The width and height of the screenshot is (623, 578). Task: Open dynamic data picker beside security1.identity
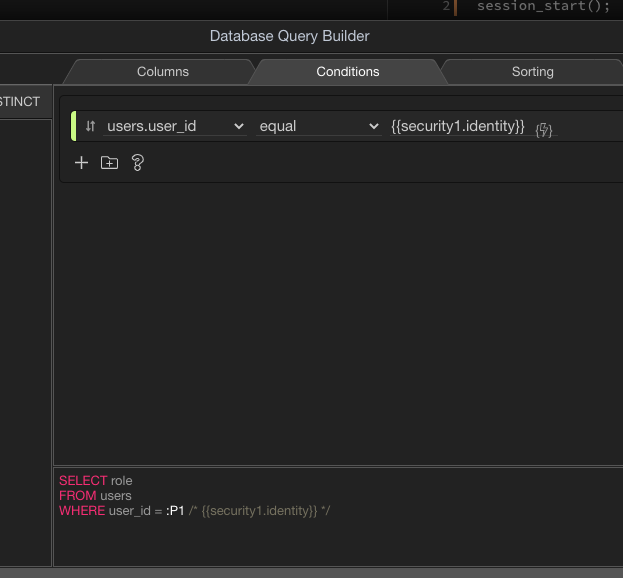(544, 130)
